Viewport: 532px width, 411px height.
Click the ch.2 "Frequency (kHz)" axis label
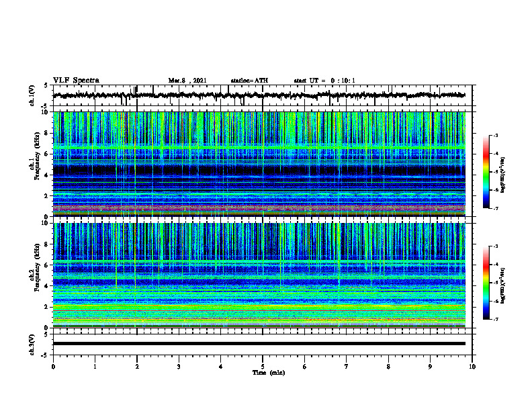37,267
